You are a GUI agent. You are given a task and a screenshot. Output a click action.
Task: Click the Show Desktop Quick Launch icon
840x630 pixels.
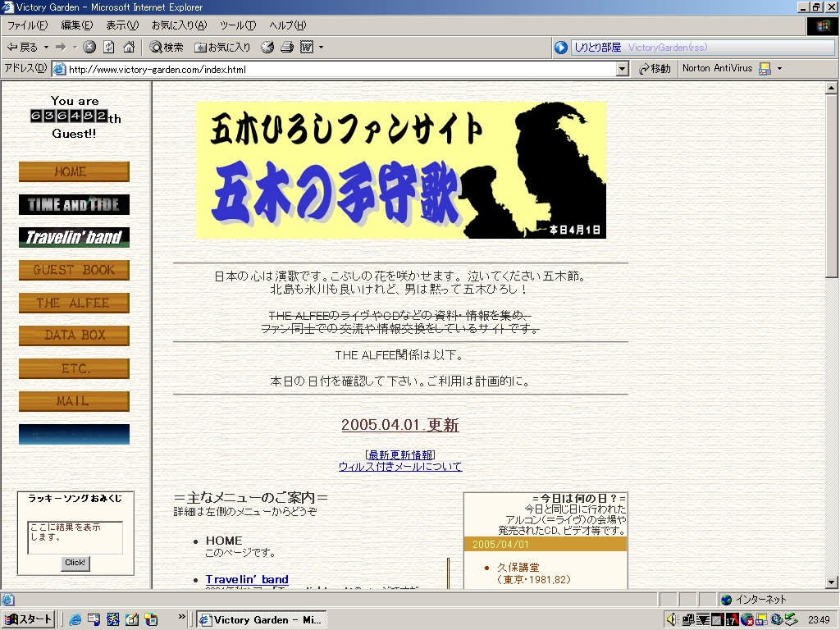point(94,620)
